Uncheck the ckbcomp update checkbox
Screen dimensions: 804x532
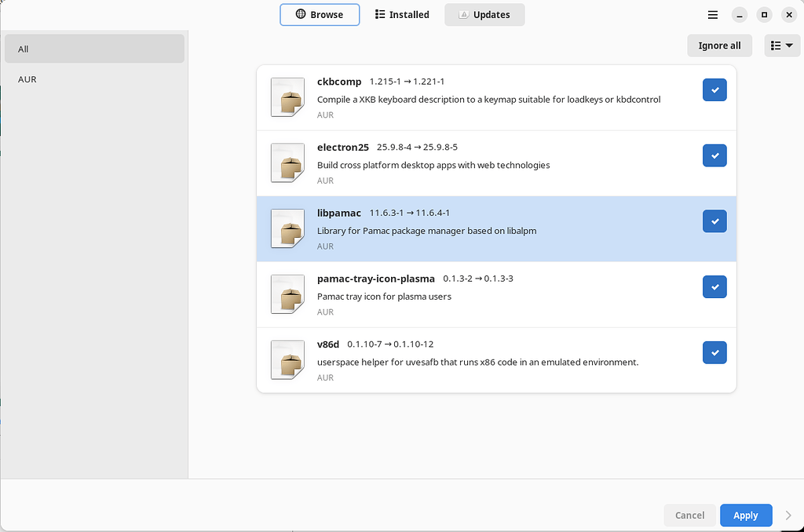pyautogui.click(x=714, y=90)
